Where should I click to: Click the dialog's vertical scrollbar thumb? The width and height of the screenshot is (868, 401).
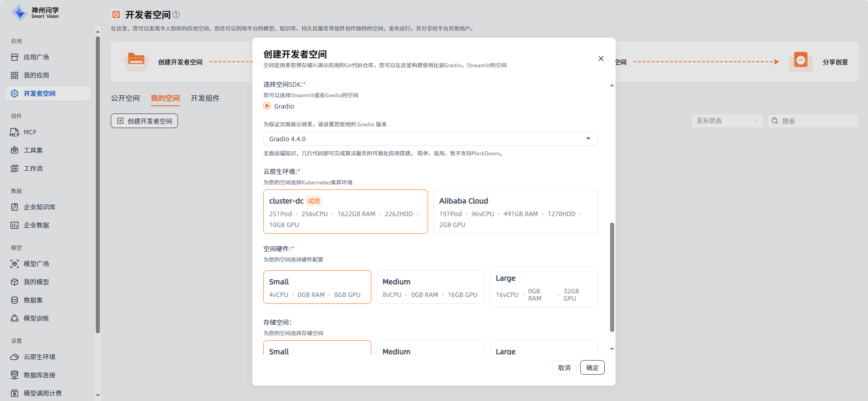pos(612,277)
